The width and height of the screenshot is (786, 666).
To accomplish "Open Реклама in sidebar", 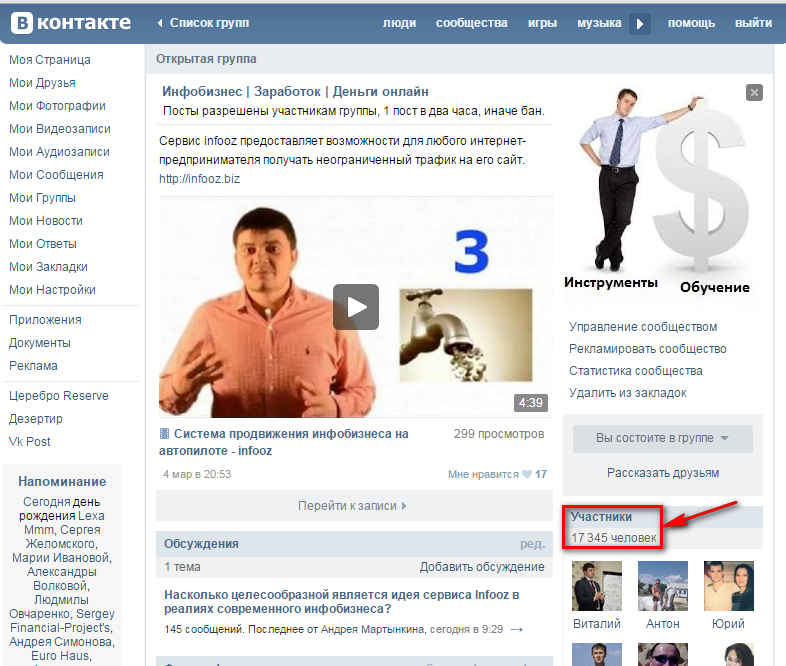I will coord(33,366).
